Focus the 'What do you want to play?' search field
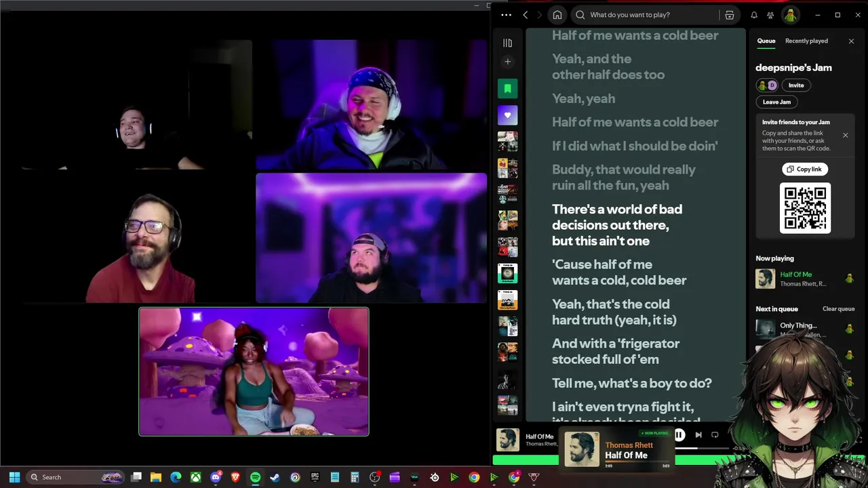The height and width of the screenshot is (488, 868). [646, 15]
